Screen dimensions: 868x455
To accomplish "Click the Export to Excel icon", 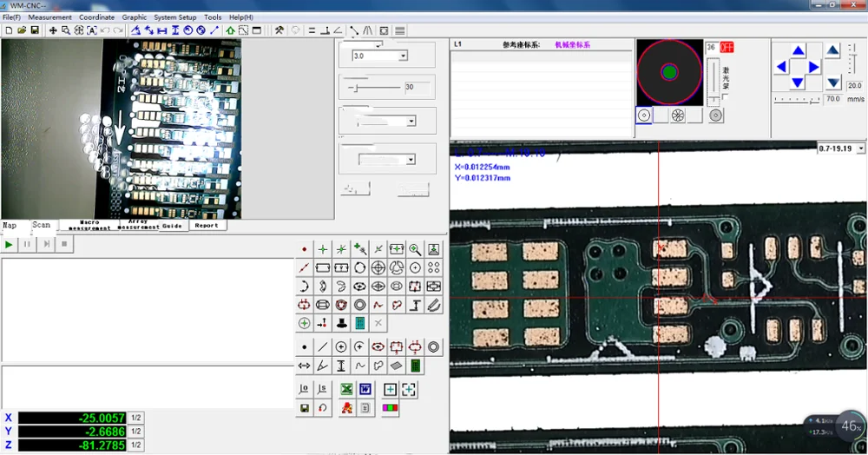I will click(x=346, y=389).
